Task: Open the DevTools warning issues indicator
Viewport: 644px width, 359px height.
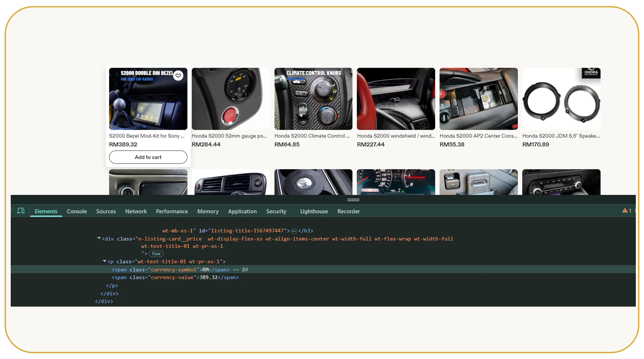Action: tap(627, 210)
